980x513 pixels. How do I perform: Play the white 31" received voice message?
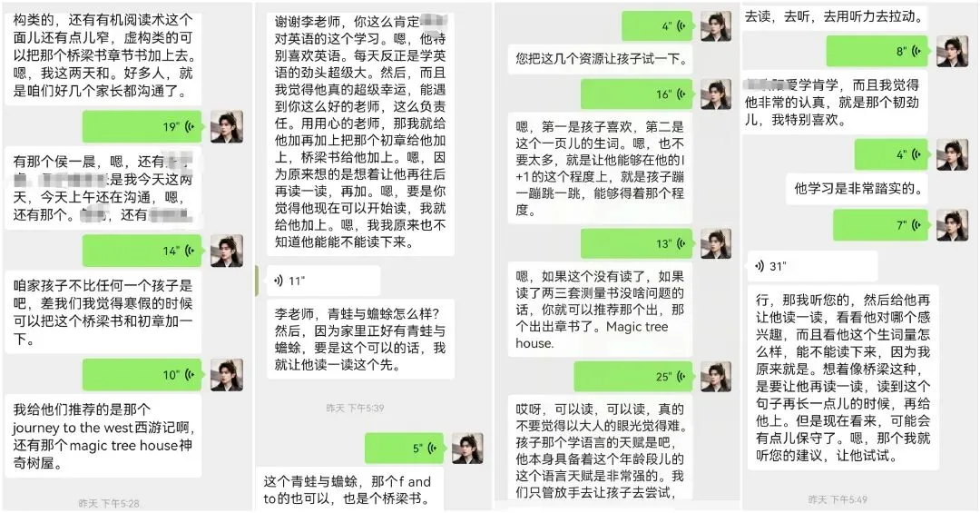[x=812, y=267]
